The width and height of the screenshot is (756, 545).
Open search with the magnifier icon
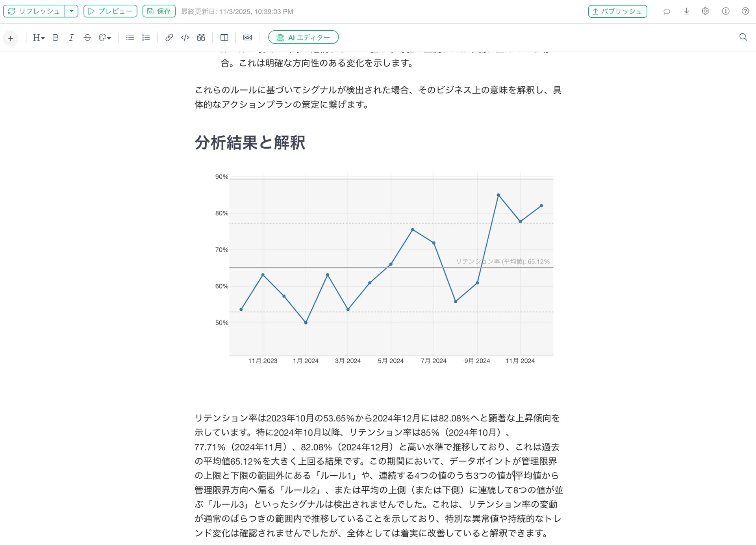pos(743,37)
